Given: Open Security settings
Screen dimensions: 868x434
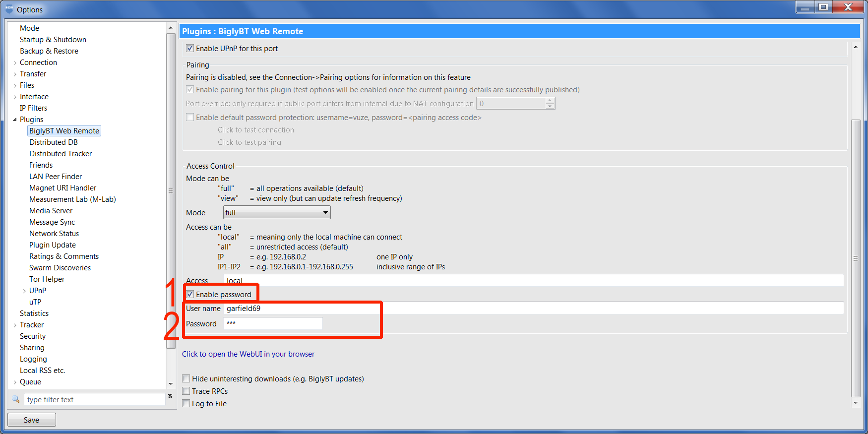Looking at the screenshot, I should pos(33,336).
